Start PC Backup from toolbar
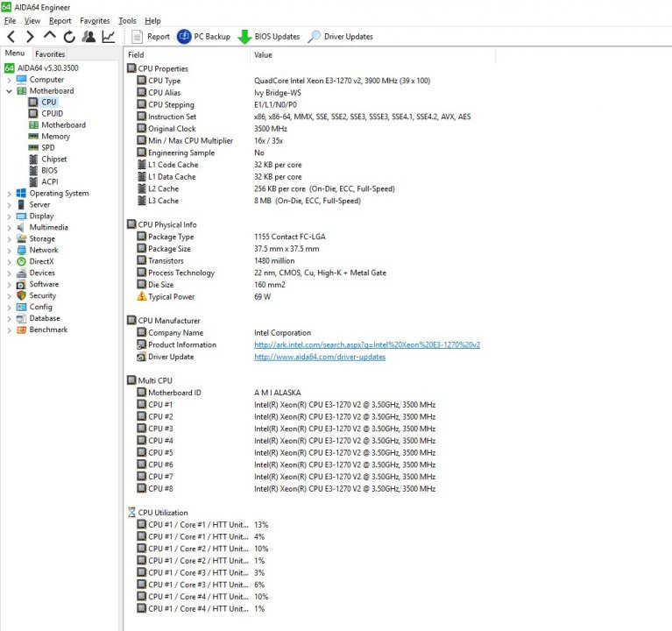Image resolution: width=672 pixels, height=631 pixels. [203, 37]
